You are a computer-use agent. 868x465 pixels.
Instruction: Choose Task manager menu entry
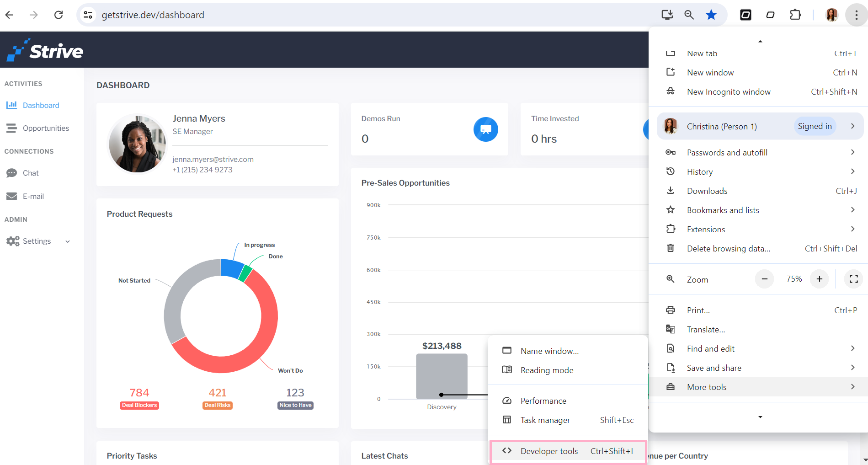568,420
